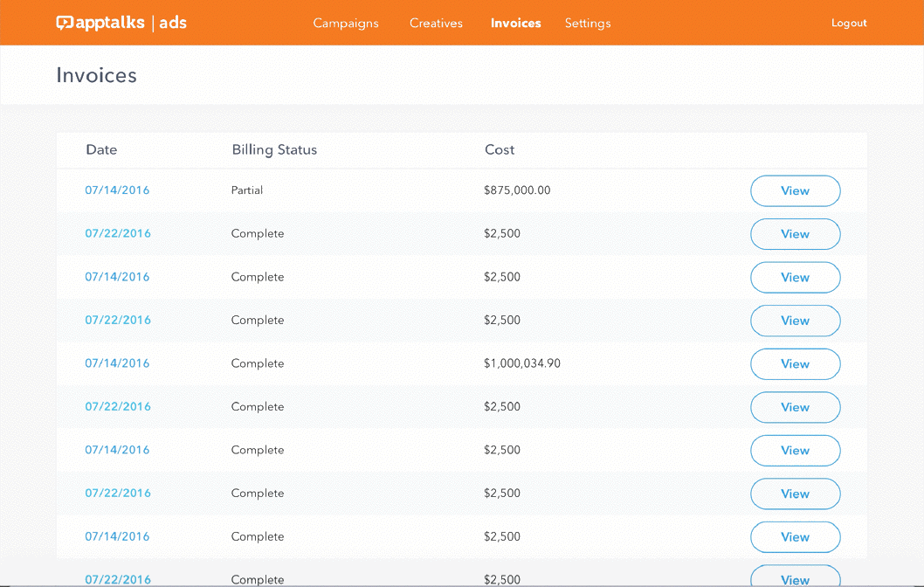Click the View button on the last row
This screenshot has height=587, width=924.
(x=795, y=577)
